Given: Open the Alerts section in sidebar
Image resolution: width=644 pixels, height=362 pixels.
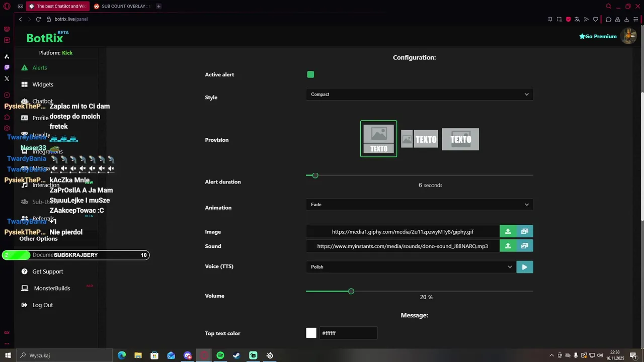Looking at the screenshot, I should [39, 68].
